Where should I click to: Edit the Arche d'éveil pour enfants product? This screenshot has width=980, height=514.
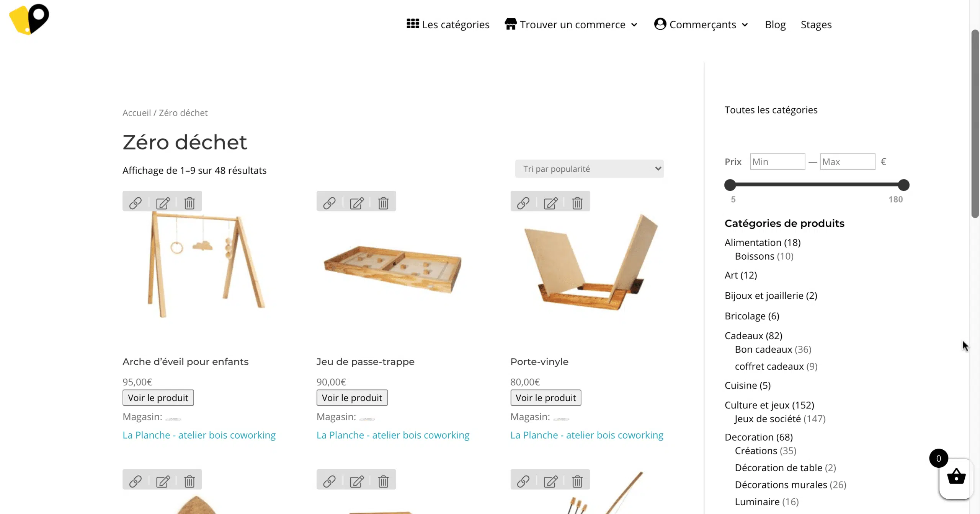pos(163,203)
